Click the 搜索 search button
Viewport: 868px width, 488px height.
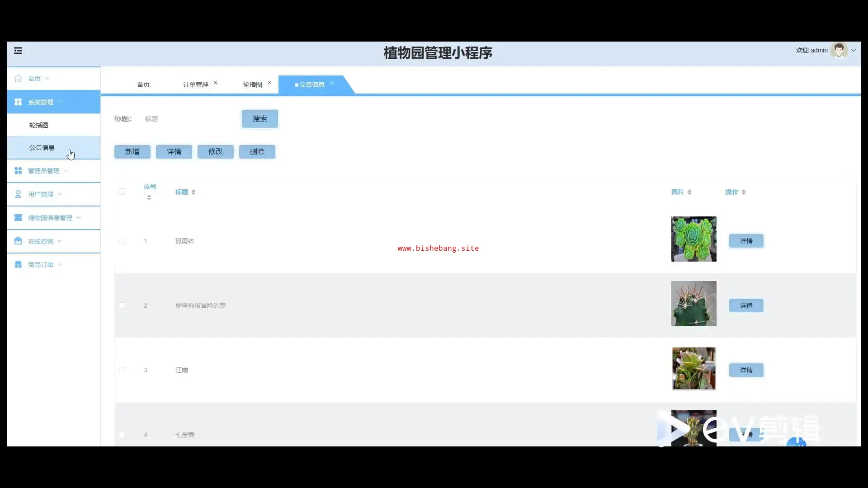pyautogui.click(x=259, y=119)
